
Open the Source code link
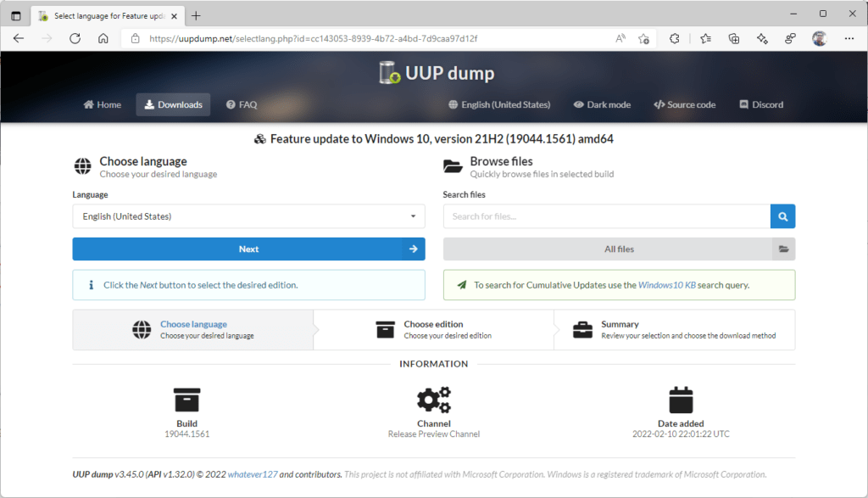[x=684, y=105]
